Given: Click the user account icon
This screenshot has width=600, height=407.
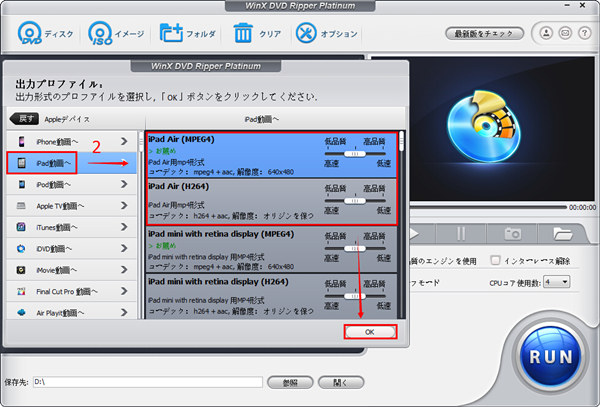Looking at the screenshot, I should pos(546,33).
